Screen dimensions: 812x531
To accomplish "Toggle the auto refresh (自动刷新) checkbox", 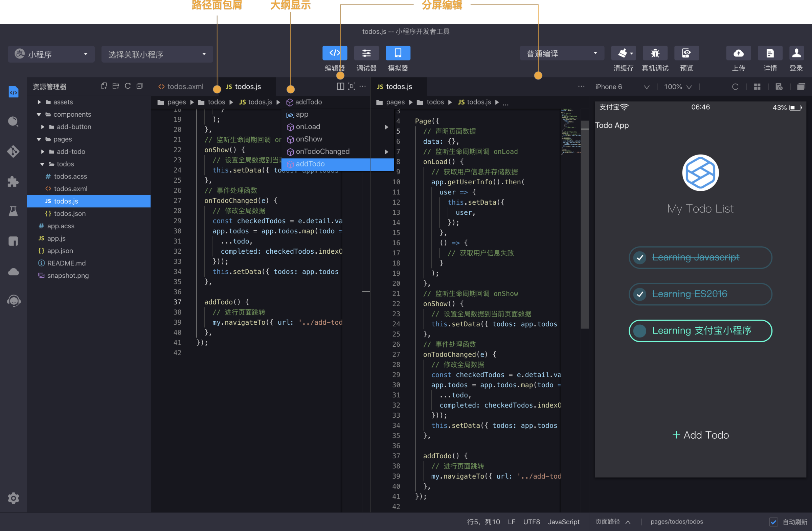I will pos(773,522).
